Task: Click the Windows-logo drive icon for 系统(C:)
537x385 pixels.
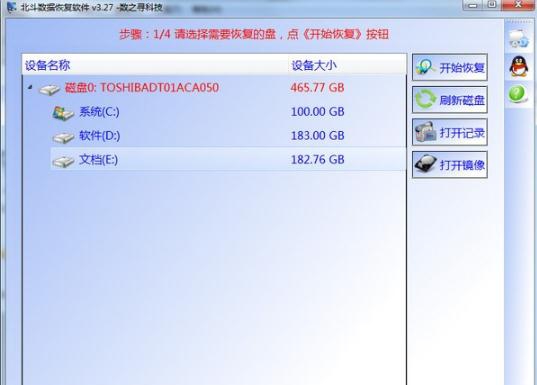Action: click(63, 113)
